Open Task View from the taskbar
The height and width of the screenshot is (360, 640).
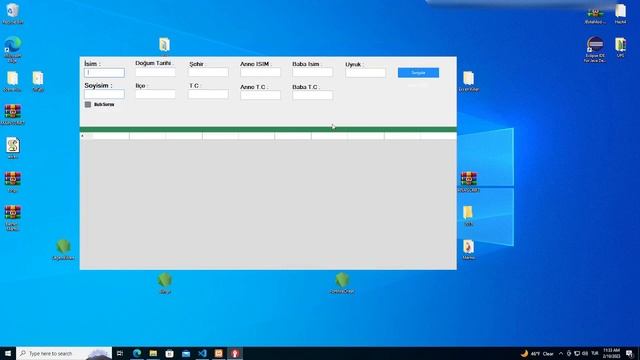click(x=120, y=353)
